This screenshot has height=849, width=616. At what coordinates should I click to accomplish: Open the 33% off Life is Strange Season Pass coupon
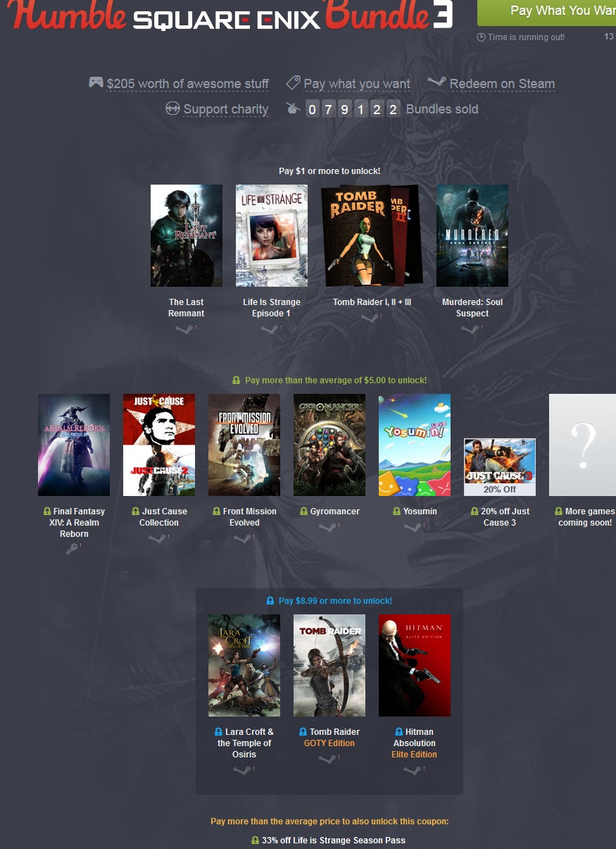pyautogui.click(x=334, y=841)
